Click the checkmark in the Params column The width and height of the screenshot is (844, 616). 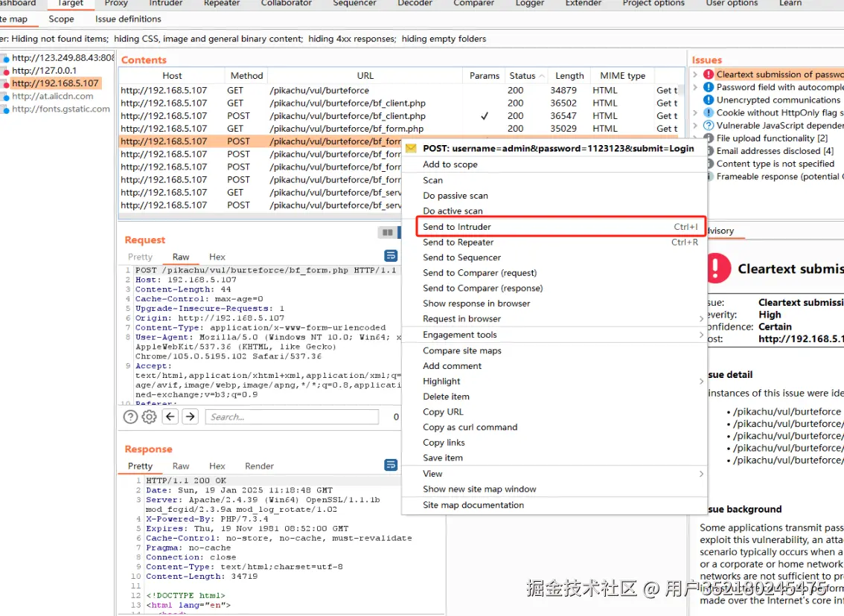tap(485, 115)
